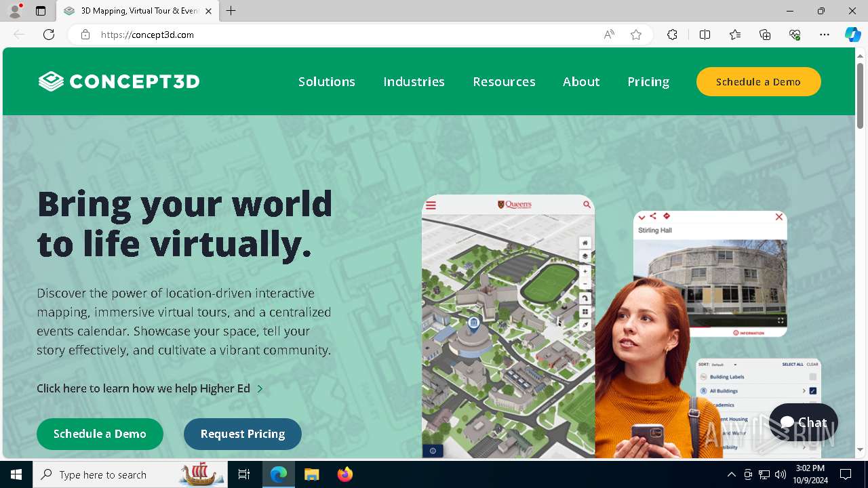The width and height of the screenshot is (868, 488).
Task: Click fullscreen icon on Stirling Hall photo
Action: pos(781,321)
